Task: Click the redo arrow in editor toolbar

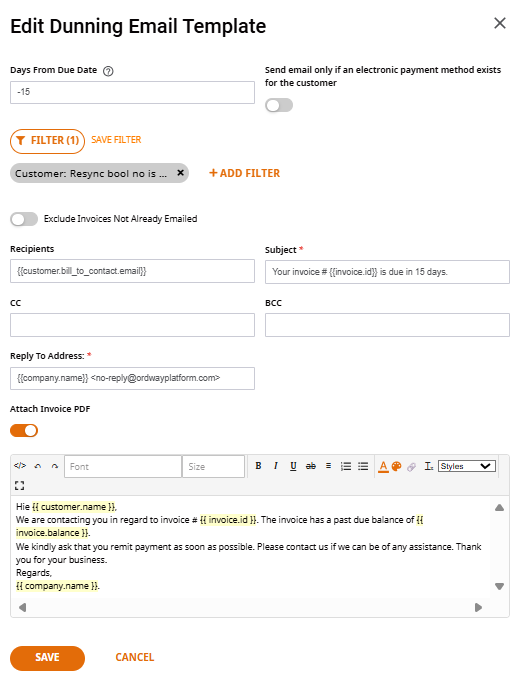Action: 55,466
